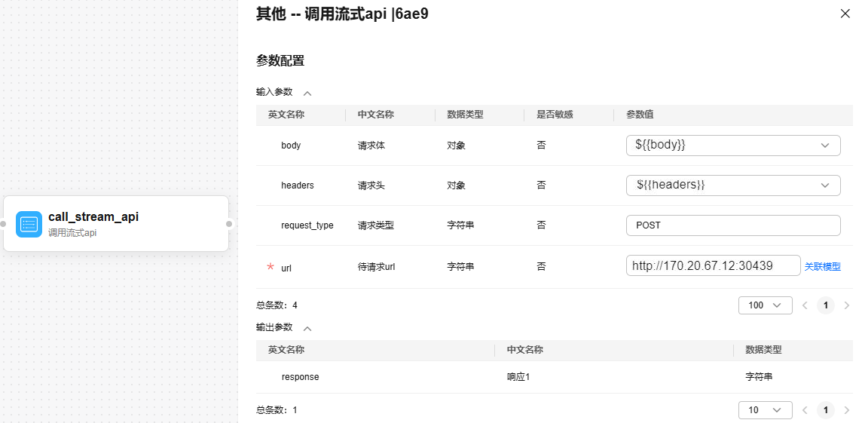Click the 关联模型 link
Image resolution: width=868 pixels, height=423 pixels.
(x=822, y=266)
